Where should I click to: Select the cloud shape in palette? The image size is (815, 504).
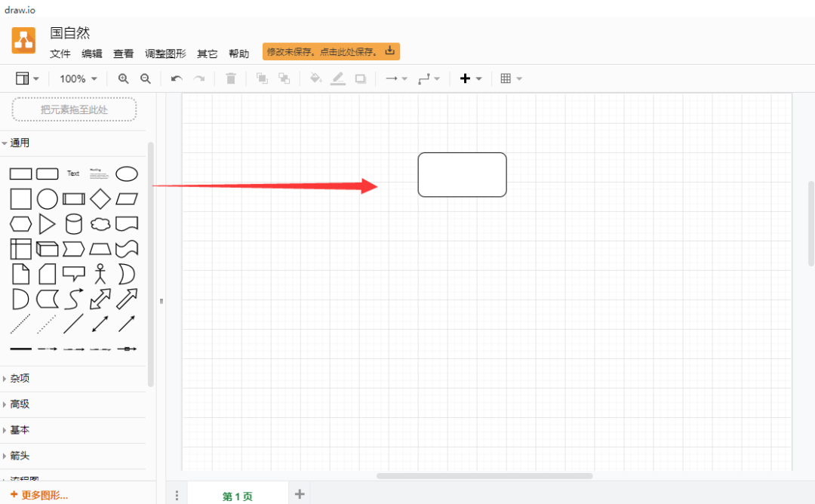(x=100, y=224)
